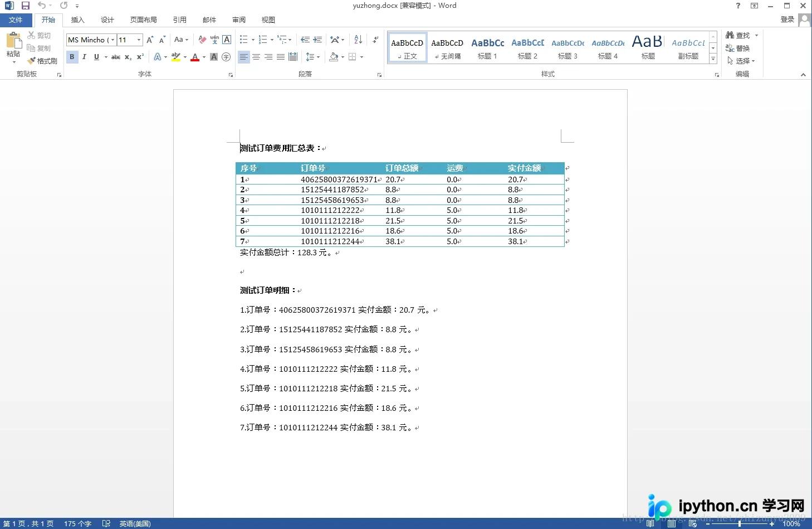The image size is (812, 529).
Task: Open the 文件 (File) tab
Action: point(16,20)
